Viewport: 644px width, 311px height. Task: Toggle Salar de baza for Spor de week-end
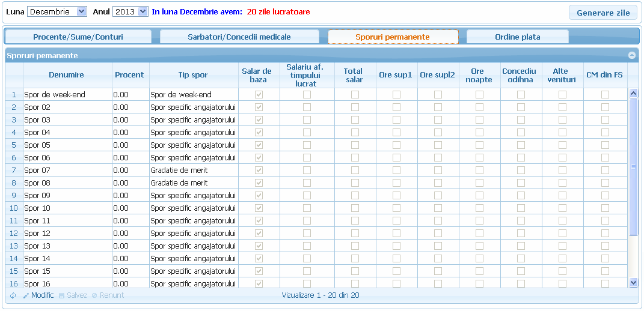click(259, 95)
